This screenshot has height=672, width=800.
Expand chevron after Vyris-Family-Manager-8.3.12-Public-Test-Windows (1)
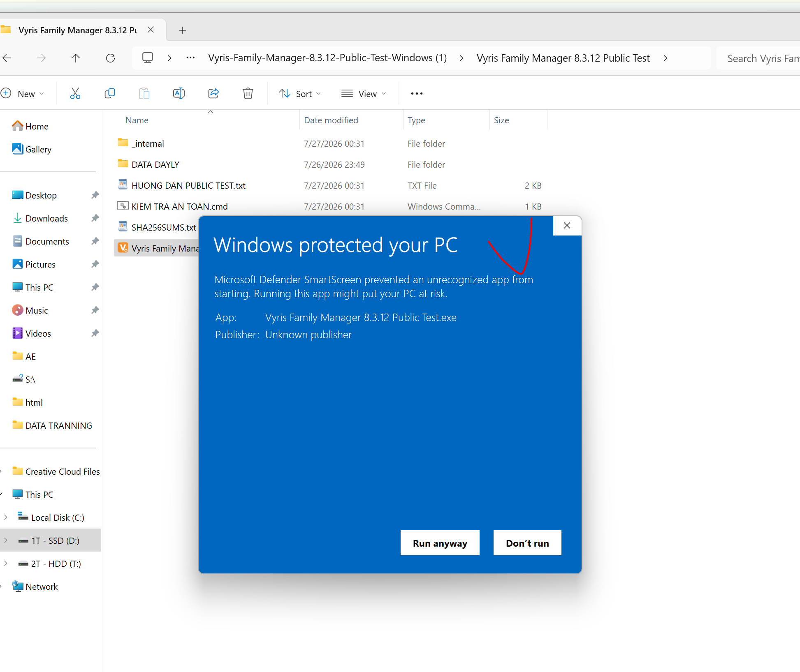point(461,58)
